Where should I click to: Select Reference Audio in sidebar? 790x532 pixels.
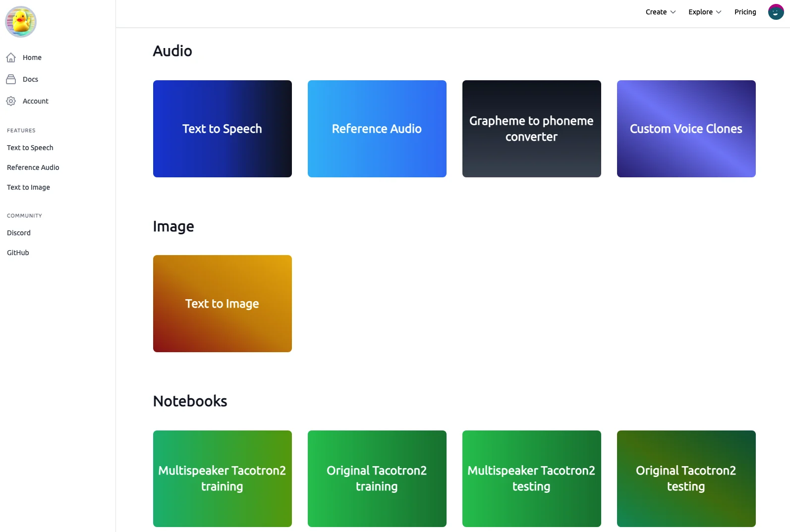pyautogui.click(x=33, y=167)
